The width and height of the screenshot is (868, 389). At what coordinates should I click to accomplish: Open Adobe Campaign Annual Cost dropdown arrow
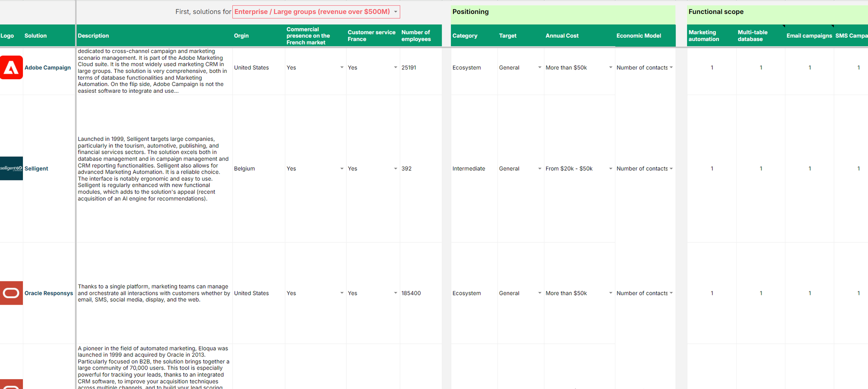610,67
